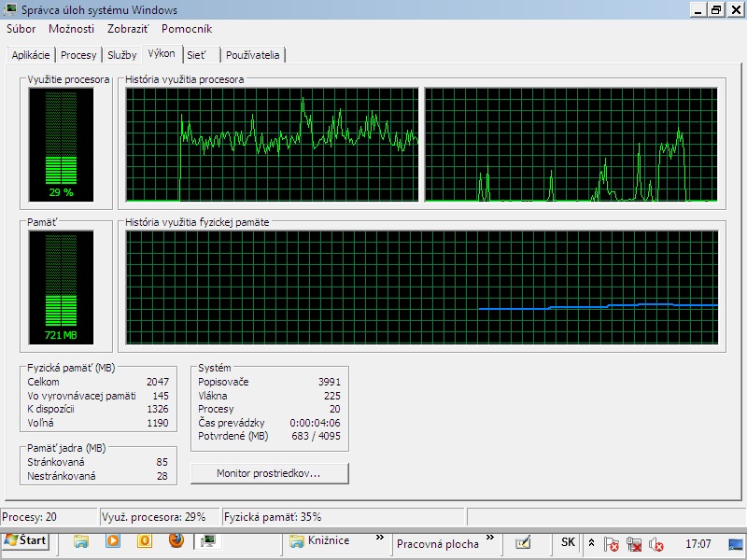Launch Firefox from the taskbar
The width and height of the screenshot is (747, 560).
[x=176, y=540]
